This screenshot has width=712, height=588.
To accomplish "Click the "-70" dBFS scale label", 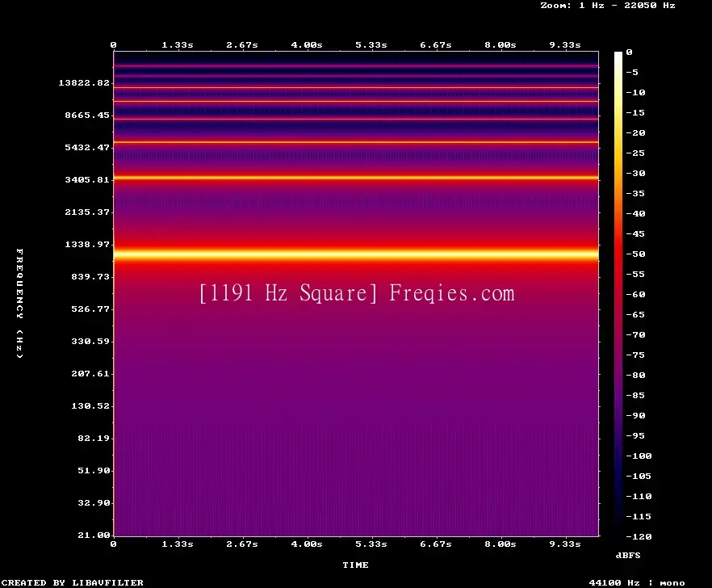I will click(x=635, y=335).
